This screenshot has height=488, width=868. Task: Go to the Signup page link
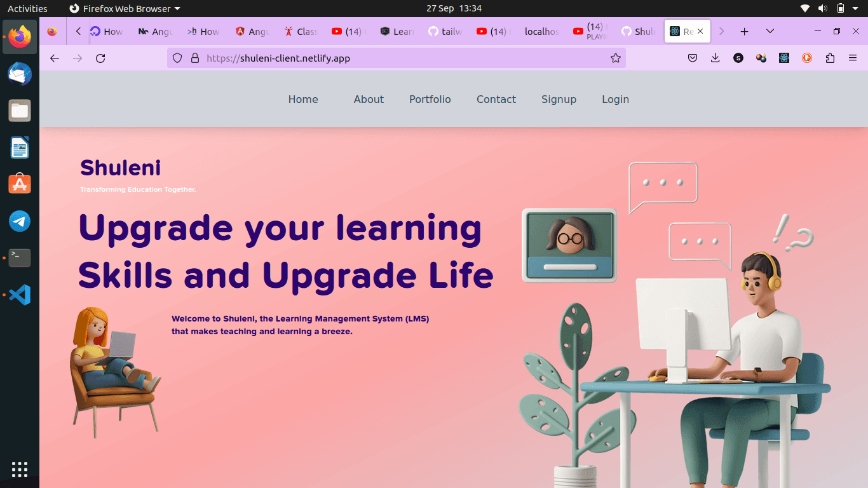(x=559, y=99)
